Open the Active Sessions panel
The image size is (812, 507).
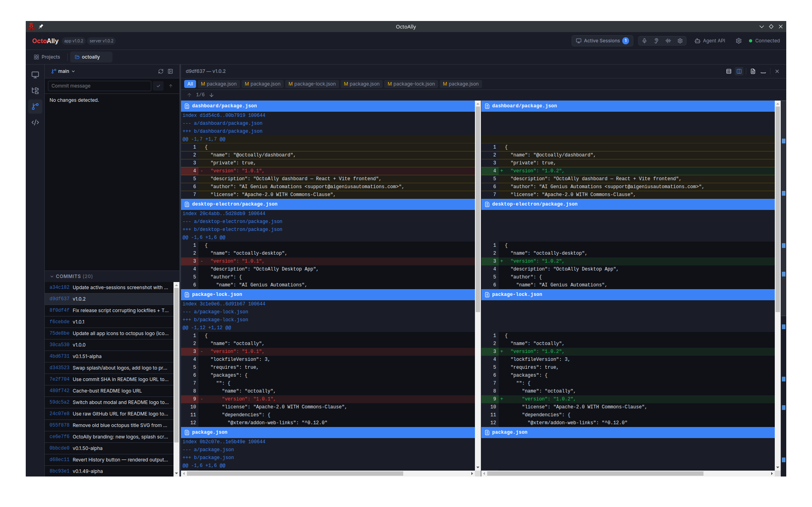tap(602, 40)
